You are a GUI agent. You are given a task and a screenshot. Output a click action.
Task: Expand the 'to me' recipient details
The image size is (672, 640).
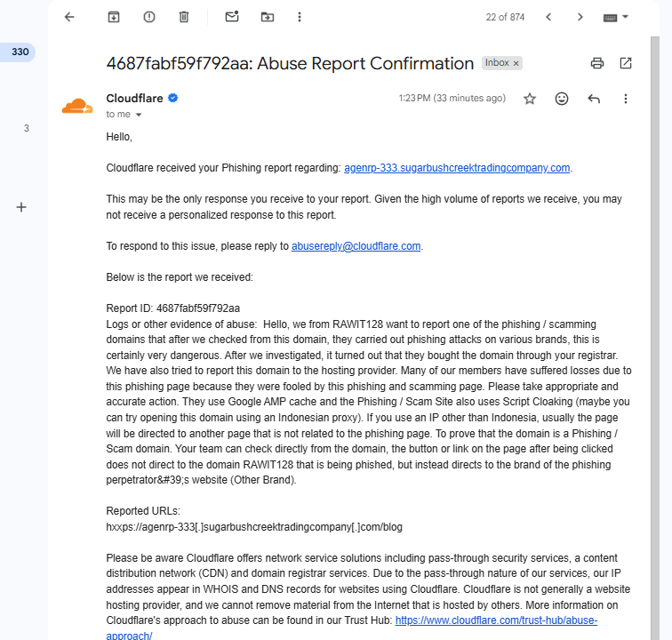pos(139,115)
